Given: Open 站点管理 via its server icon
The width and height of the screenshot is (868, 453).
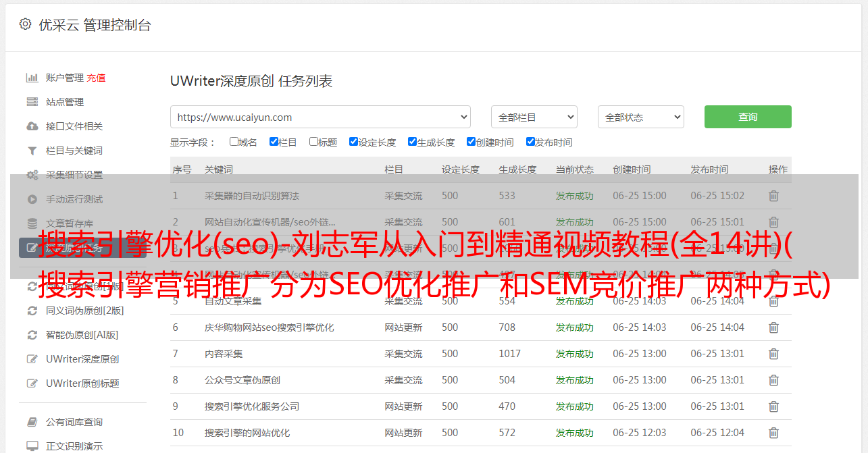Looking at the screenshot, I should (32, 102).
